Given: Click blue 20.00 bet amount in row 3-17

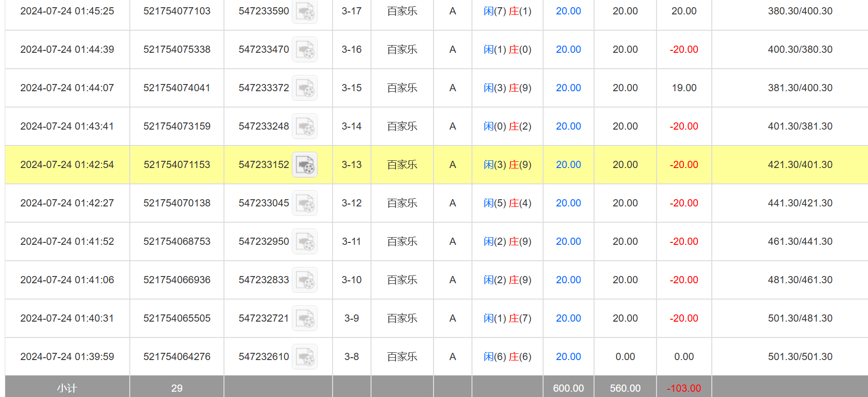Looking at the screenshot, I should click(x=568, y=11).
